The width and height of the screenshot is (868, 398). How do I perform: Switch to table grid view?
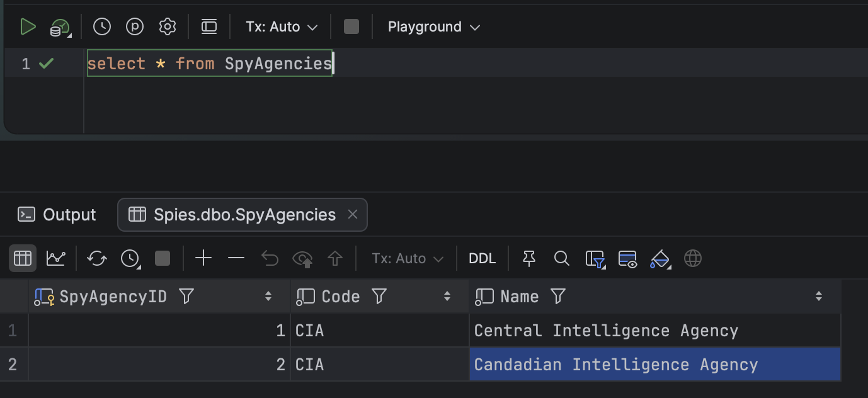click(23, 258)
